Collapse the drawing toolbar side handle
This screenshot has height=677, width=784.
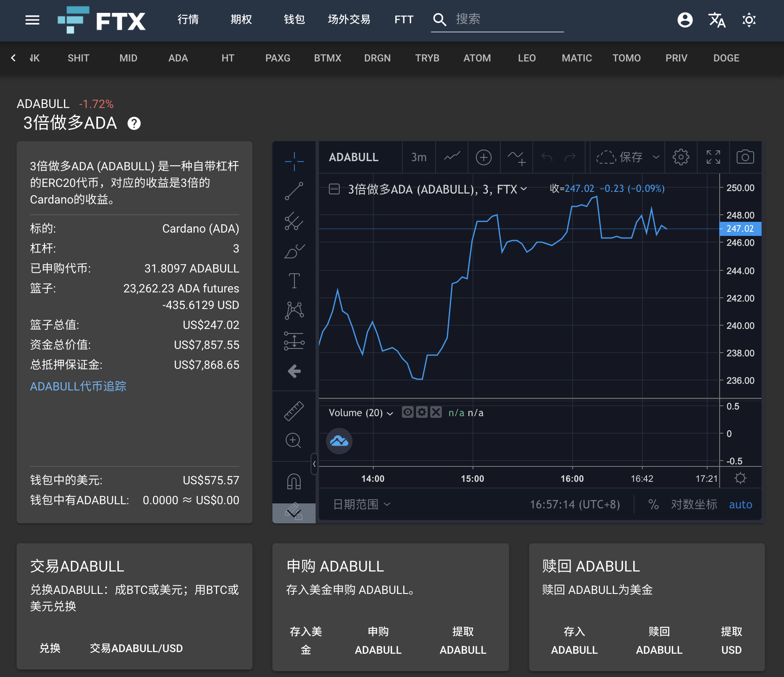point(314,464)
